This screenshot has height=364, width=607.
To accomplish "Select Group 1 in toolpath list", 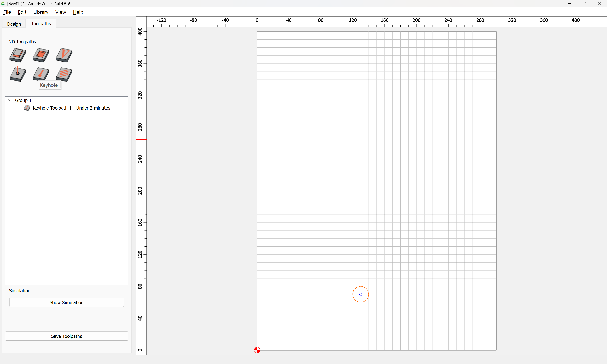I will [23, 100].
